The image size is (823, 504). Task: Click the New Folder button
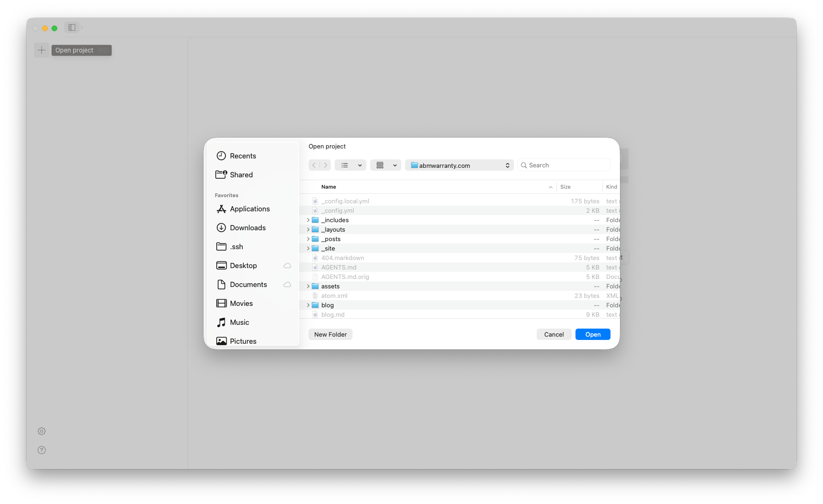coord(330,335)
